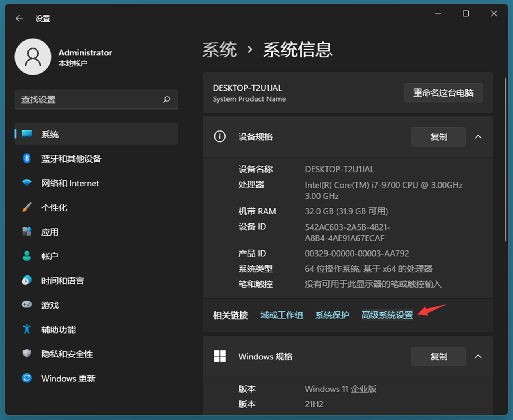Go to 时间和语言 settings

(x=96, y=280)
